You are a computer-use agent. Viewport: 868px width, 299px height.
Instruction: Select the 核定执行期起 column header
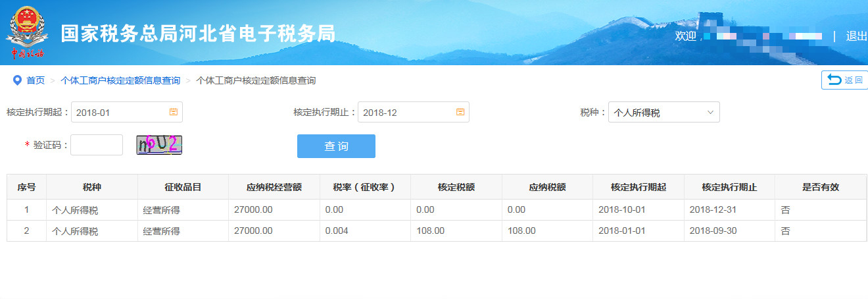639,187
